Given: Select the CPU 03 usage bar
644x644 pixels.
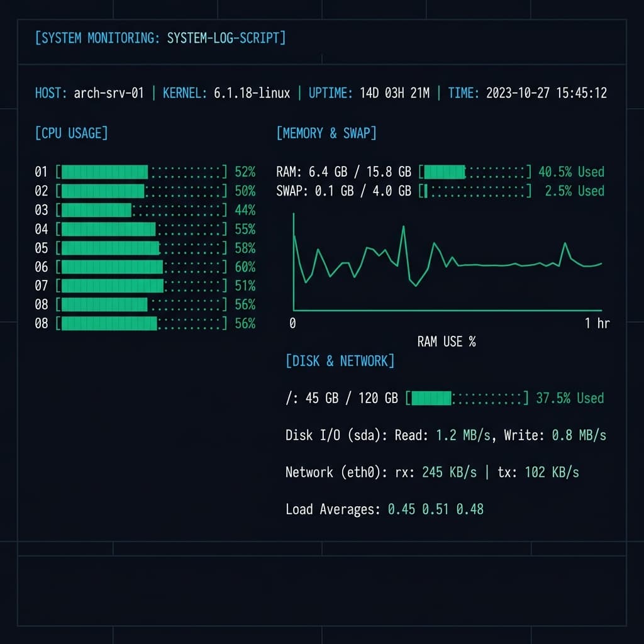Looking at the screenshot, I should pyautogui.click(x=142, y=210).
